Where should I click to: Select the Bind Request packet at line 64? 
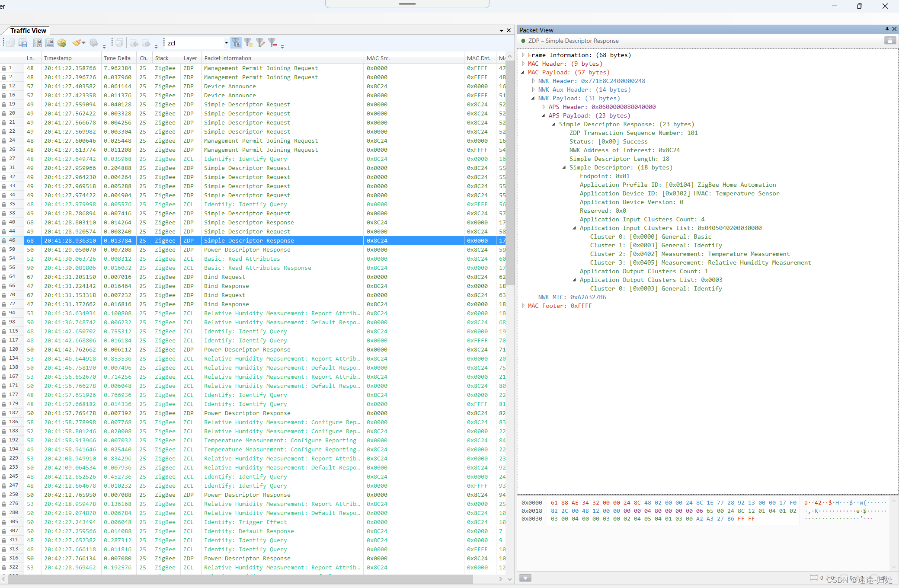coord(224,277)
